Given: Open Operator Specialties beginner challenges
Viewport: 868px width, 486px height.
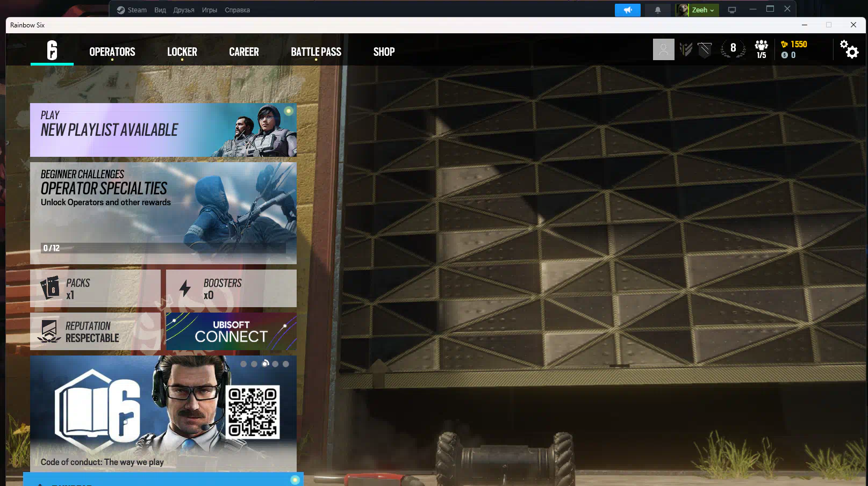Looking at the screenshot, I should point(163,213).
